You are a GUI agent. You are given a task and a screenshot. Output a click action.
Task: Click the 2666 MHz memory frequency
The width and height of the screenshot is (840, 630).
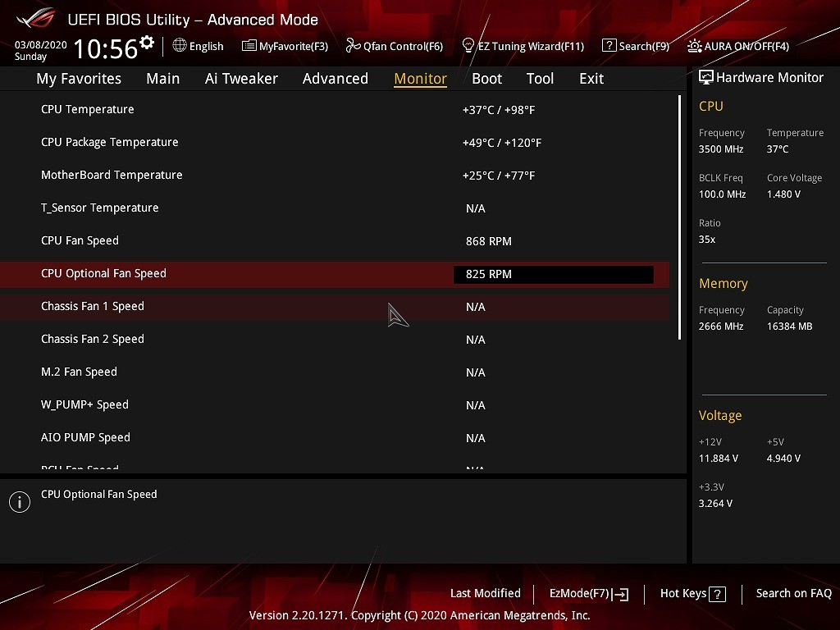tap(721, 326)
